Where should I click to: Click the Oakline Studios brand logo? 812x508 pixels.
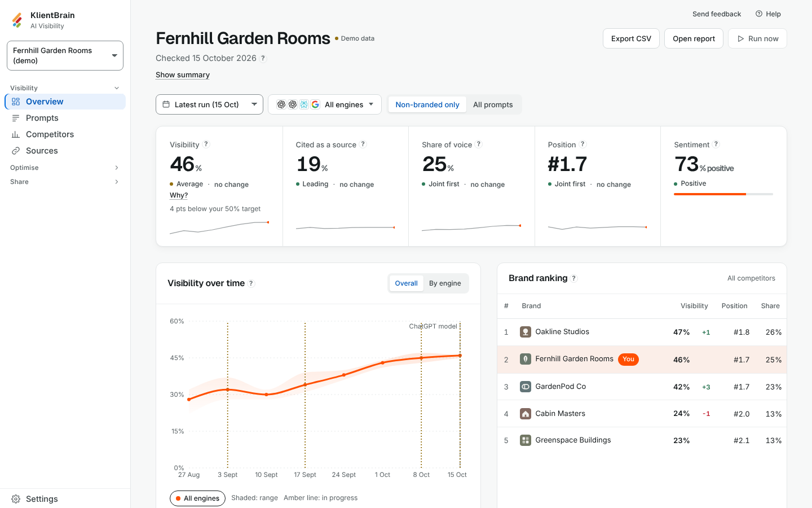526,332
